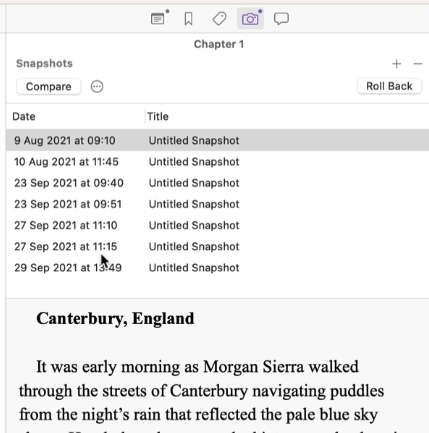The width and height of the screenshot is (429, 433).
Task: Pick the 23 Sep 2021 at 09:51 snapshot
Action: 218,204
